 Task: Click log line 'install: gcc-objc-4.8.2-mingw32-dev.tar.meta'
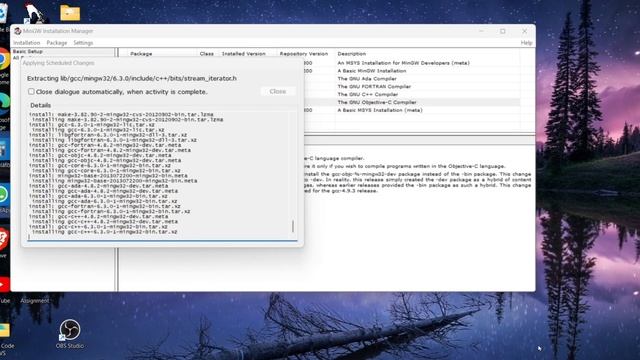[x=100, y=155]
